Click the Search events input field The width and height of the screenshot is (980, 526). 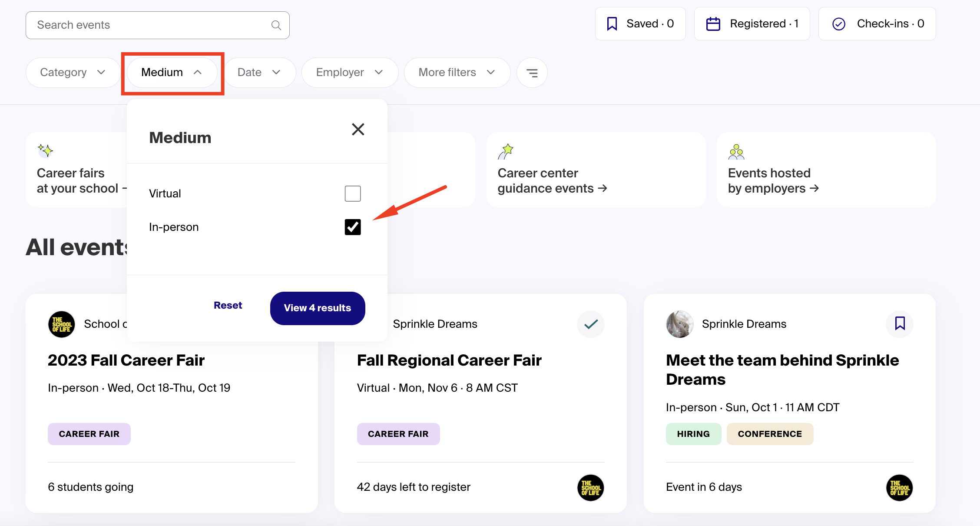(158, 25)
